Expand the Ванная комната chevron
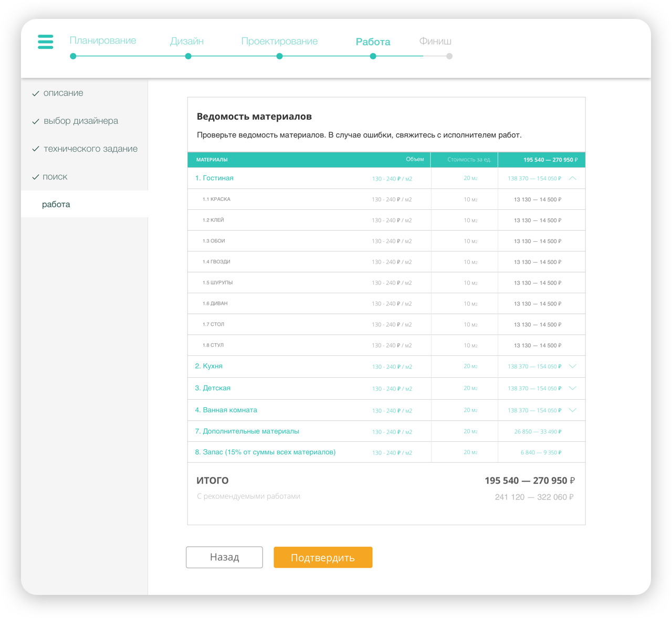This screenshot has height=618, width=672. click(x=573, y=410)
